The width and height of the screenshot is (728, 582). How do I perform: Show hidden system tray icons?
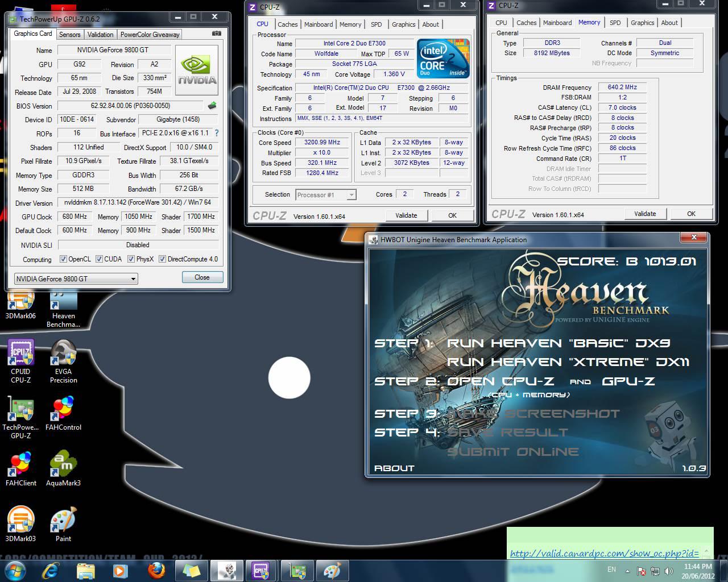pos(627,570)
